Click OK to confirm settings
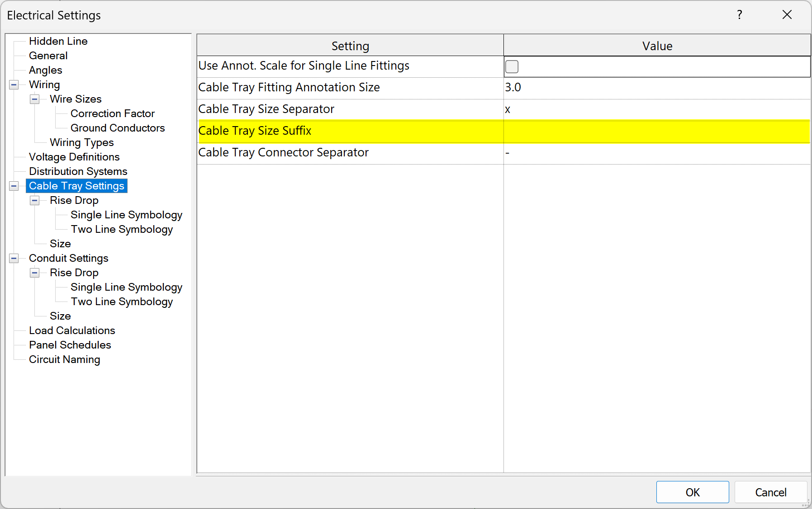The height and width of the screenshot is (509, 812). pos(692,492)
